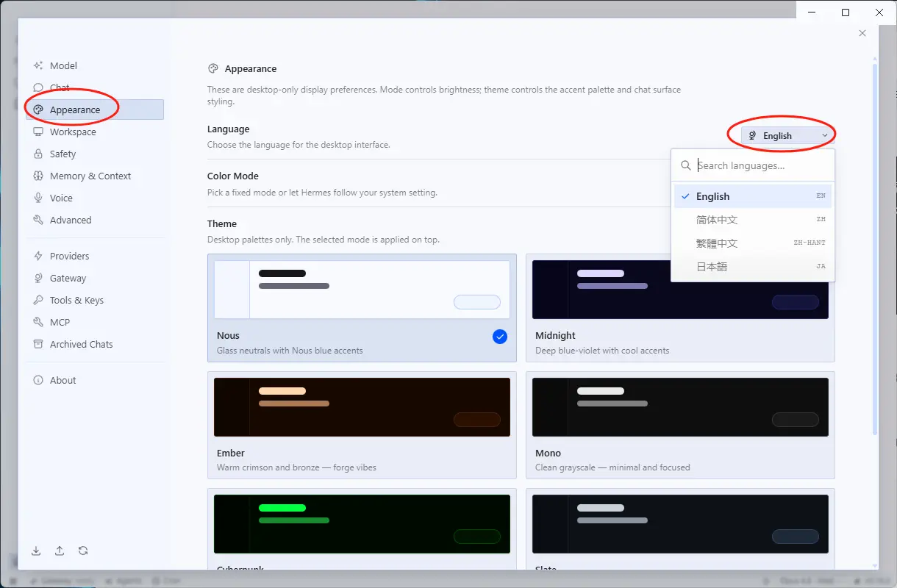This screenshot has height=588, width=897.
Task: Collapse the English language dropdown
Action: 788,135
